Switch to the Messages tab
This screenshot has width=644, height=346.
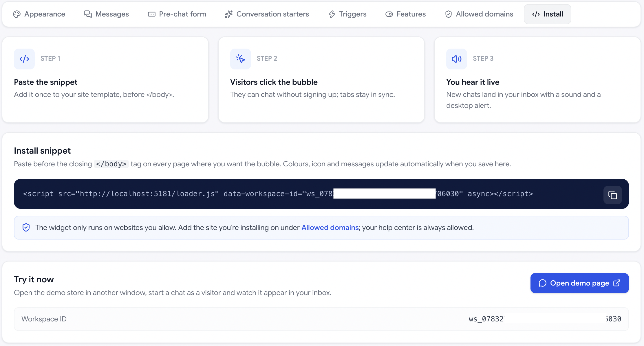pyautogui.click(x=106, y=14)
